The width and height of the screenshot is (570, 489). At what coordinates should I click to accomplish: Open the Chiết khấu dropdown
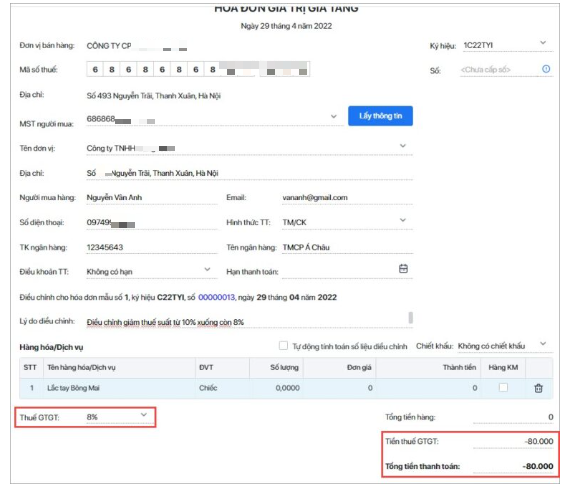[x=543, y=344]
